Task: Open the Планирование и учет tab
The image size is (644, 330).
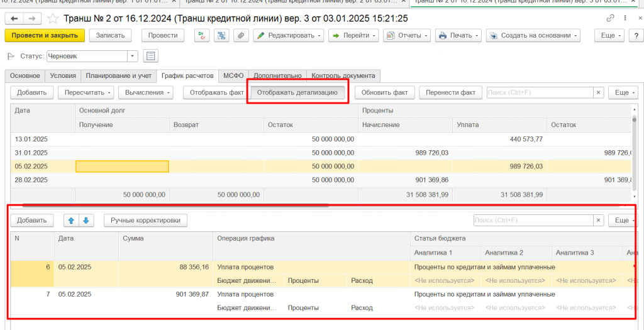Action: (119, 76)
